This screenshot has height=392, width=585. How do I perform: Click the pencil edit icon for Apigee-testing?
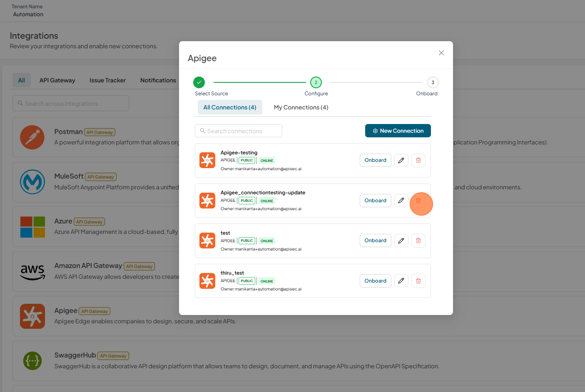[401, 160]
